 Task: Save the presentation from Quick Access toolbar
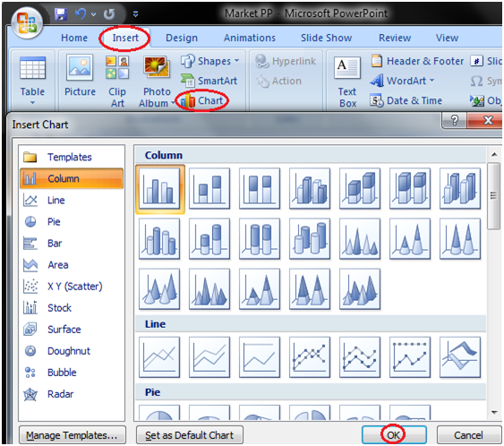tap(61, 14)
